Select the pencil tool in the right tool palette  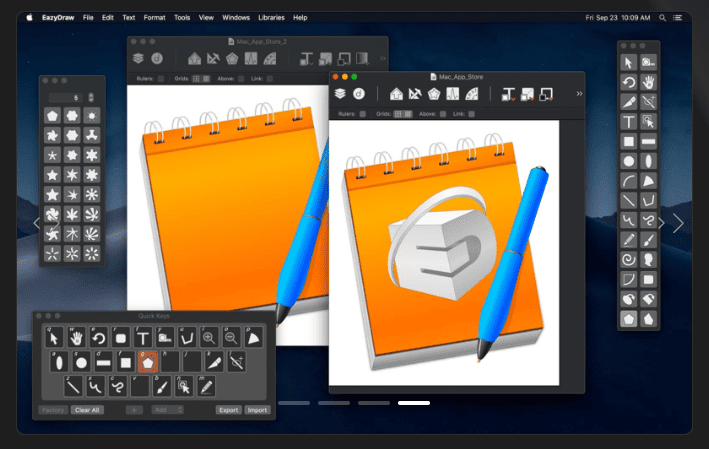629,240
